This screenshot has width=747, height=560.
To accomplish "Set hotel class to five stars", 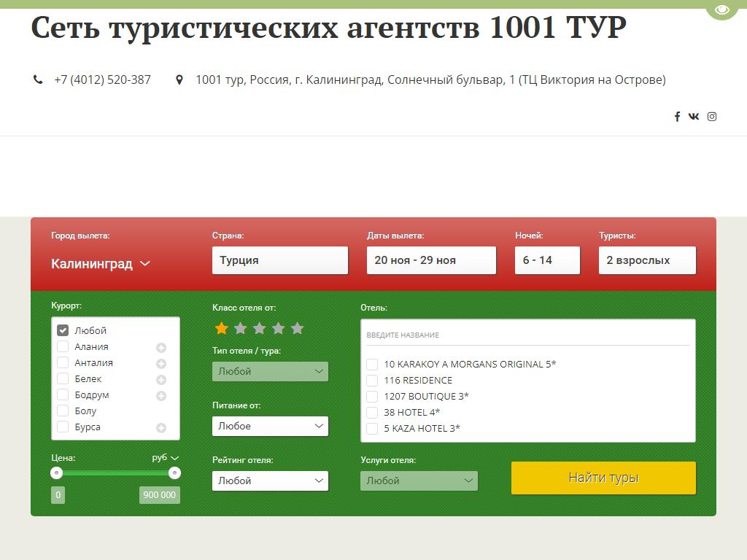I will 297,329.
